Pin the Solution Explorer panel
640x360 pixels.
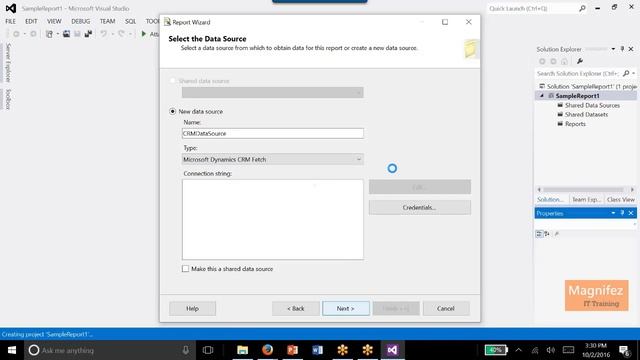(622, 49)
